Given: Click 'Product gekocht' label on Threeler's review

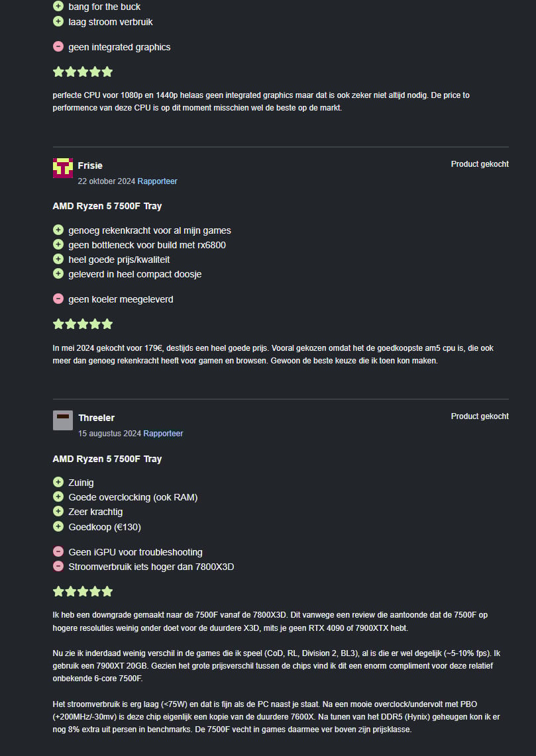Looking at the screenshot, I should point(480,416).
